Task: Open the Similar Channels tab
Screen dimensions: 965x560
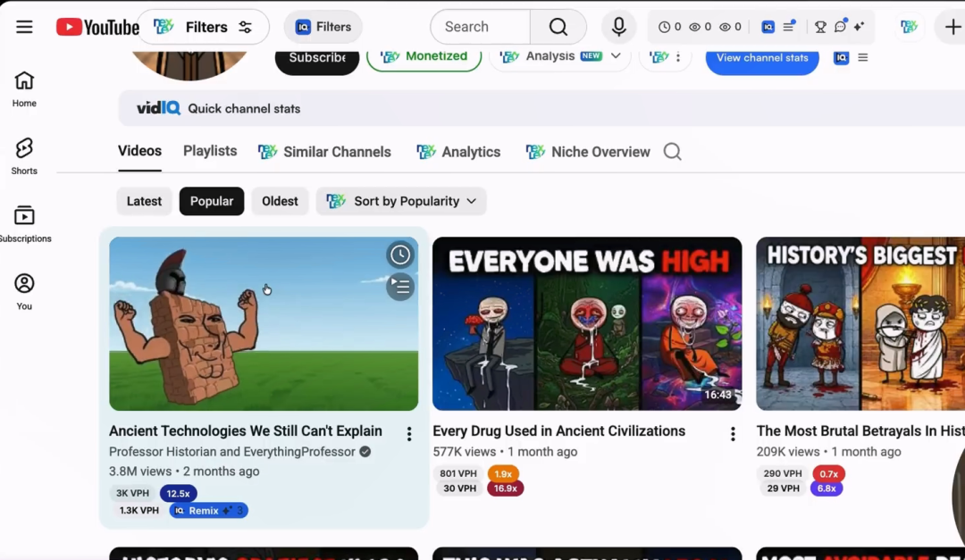Action: point(324,151)
